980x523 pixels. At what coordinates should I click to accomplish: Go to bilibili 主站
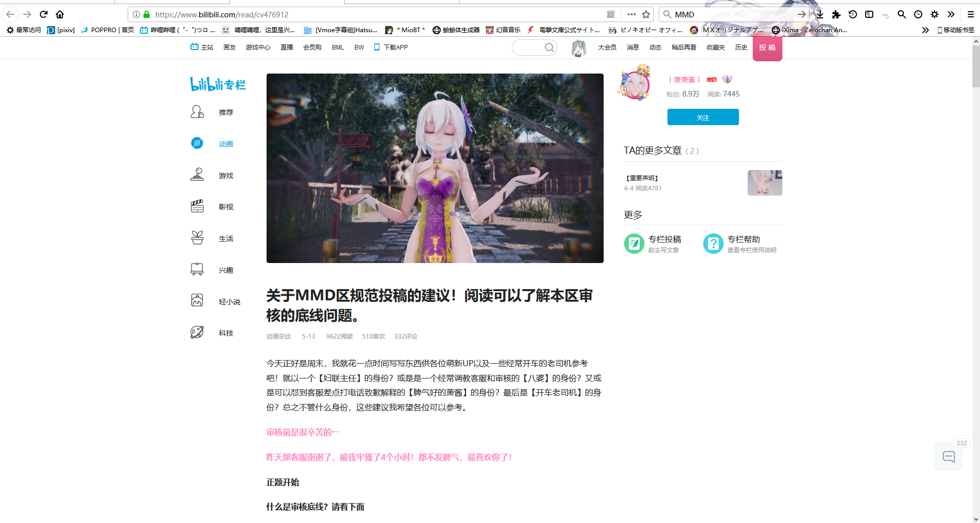tap(202, 47)
